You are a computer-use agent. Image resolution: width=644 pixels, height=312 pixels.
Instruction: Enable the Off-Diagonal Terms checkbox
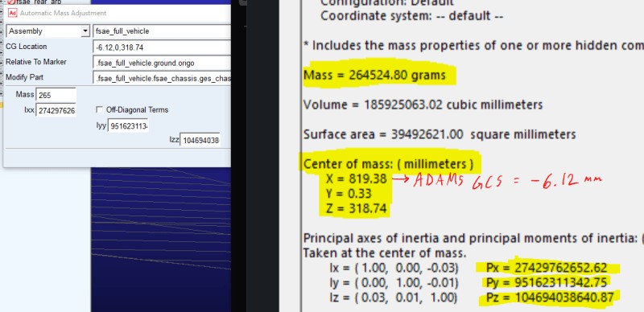tap(99, 109)
